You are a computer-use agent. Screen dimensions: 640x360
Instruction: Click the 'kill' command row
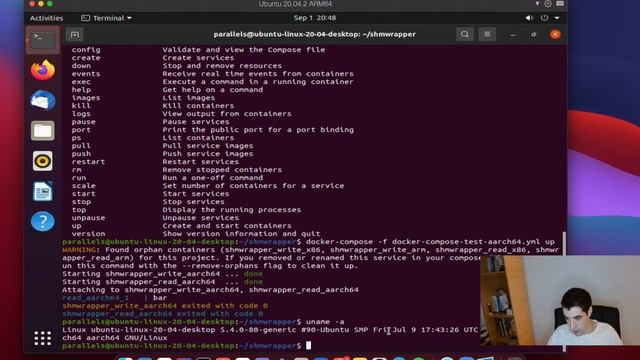pyautogui.click(x=153, y=106)
